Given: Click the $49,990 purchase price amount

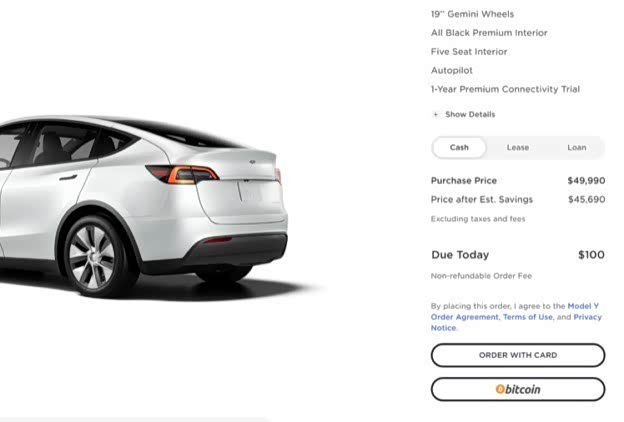Looking at the screenshot, I should (x=586, y=181).
